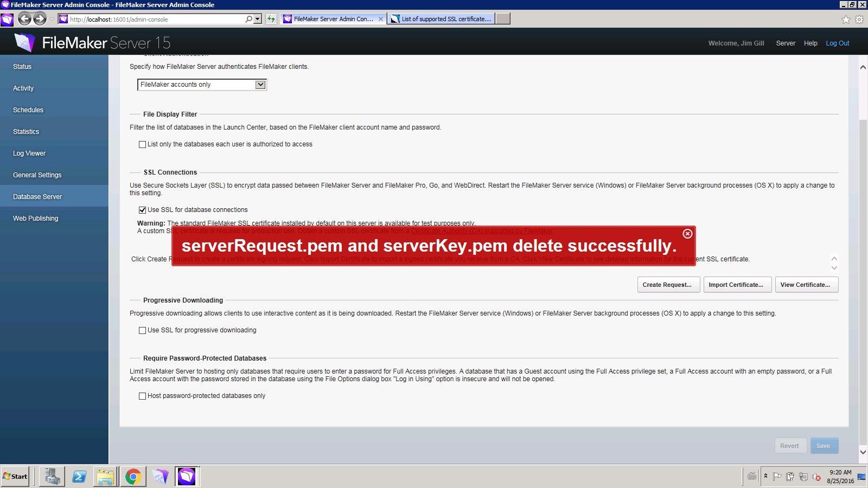The height and width of the screenshot is (488, 868).
Task: Launch Server Manager from the taskbar
Action: pos(52,477)
